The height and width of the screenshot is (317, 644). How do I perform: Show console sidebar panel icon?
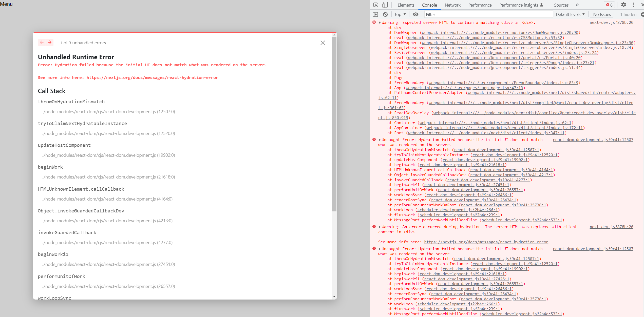[375, 14]
